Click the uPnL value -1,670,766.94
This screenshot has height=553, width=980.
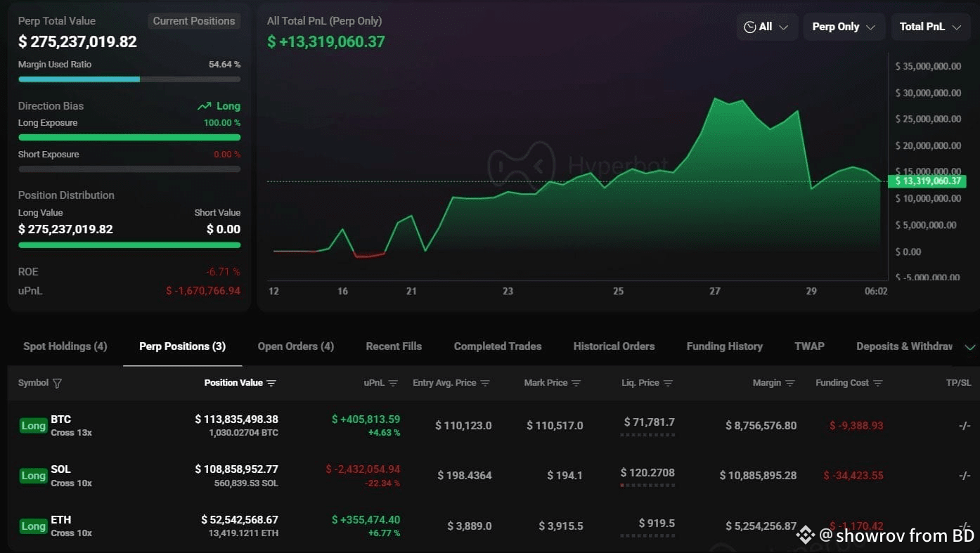pos(203,291)
